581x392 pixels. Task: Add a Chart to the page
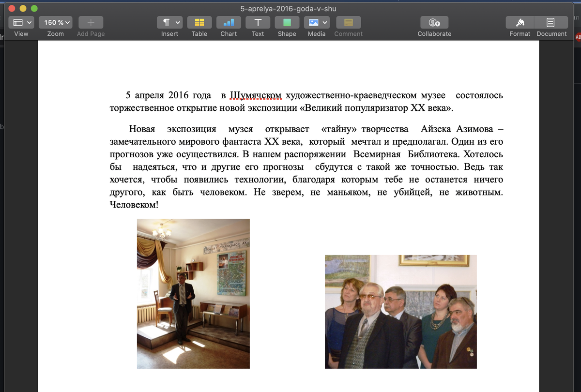[x=228, y=22]
